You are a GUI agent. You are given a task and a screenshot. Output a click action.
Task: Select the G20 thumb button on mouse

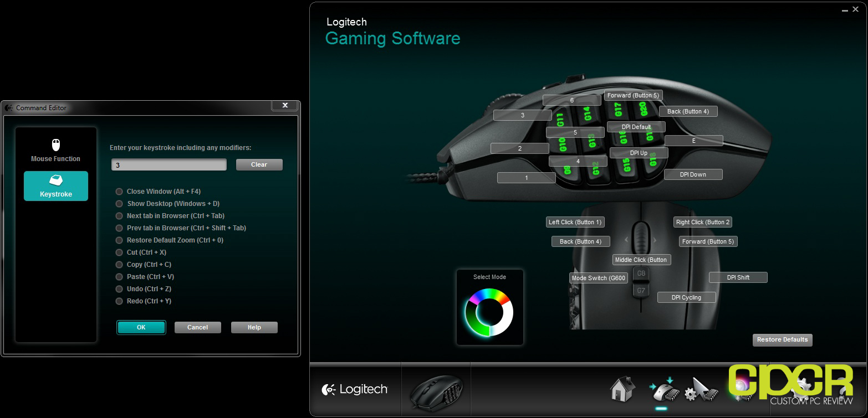[644, 109]
